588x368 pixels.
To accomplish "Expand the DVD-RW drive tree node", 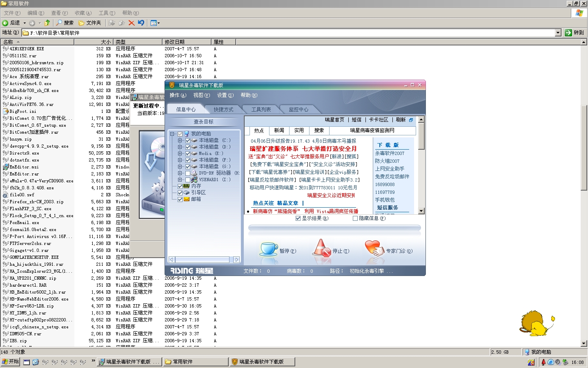I will [x=180, y=173].
